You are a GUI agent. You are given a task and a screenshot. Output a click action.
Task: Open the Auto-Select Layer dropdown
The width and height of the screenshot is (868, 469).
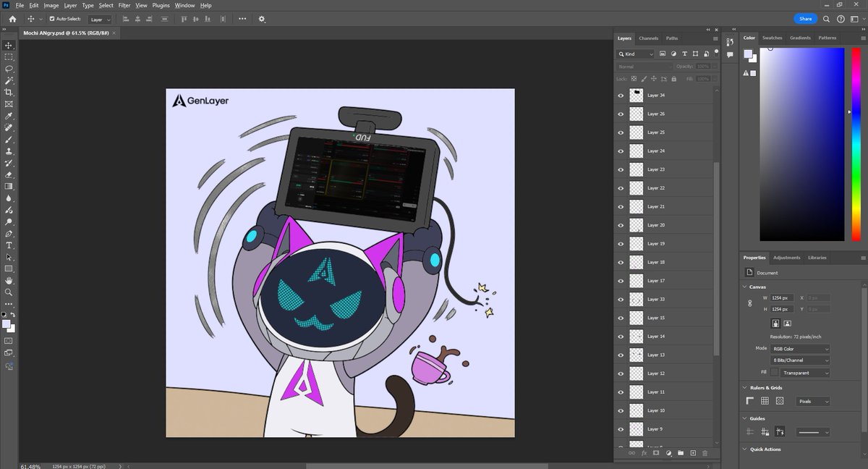[x=100, y=20]
